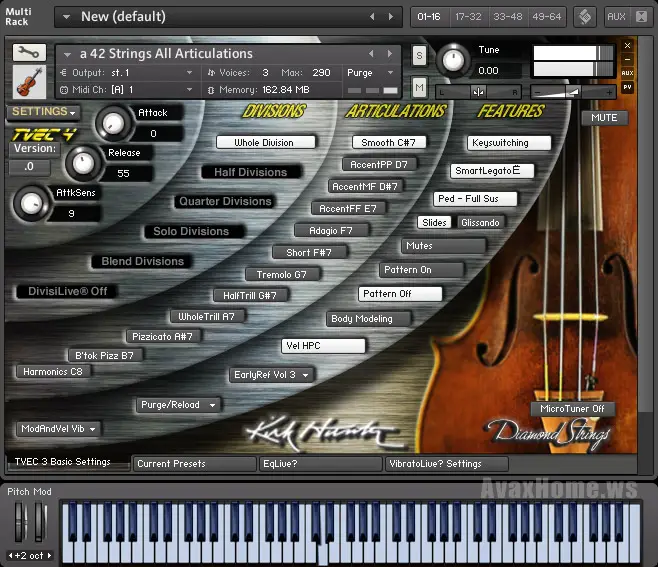Choose the Smooth C#7 articulation
This screenshot has width=658, height=567.
389,143
